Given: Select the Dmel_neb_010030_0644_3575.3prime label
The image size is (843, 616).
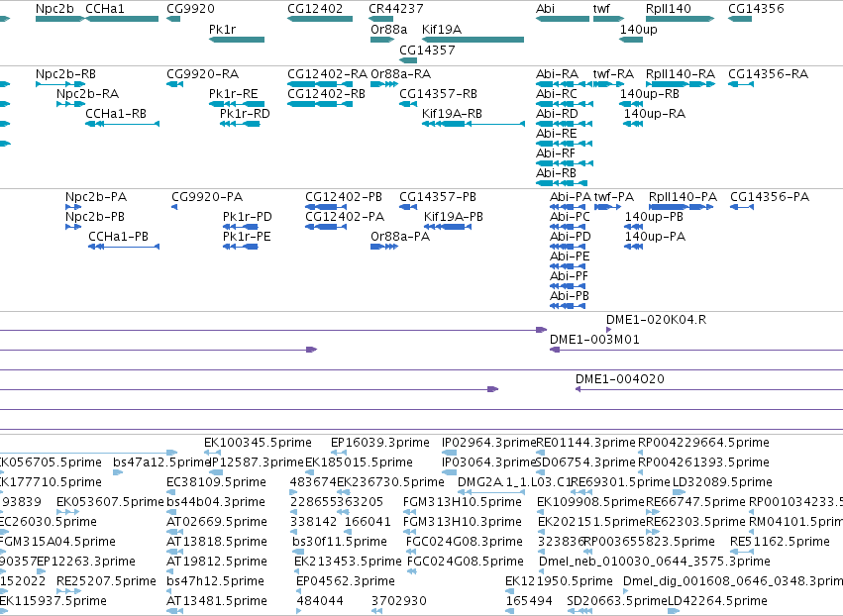Looking at the screenshot, I should coord(655,562).
